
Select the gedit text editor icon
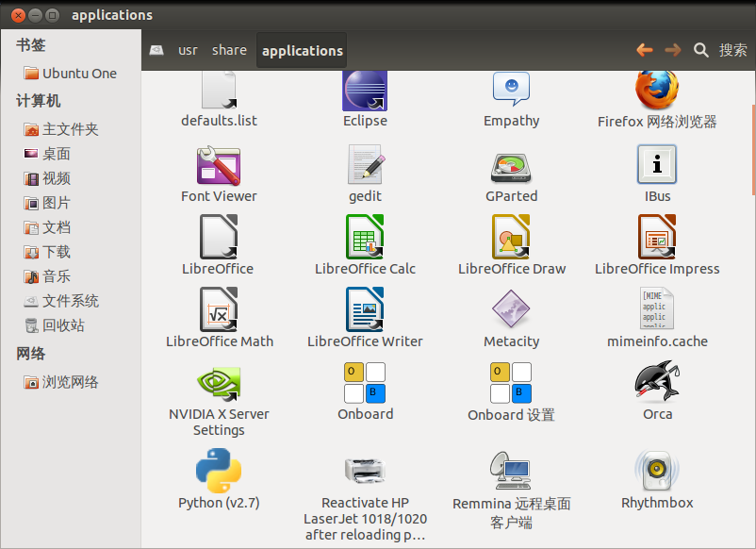tap(366, 164)
